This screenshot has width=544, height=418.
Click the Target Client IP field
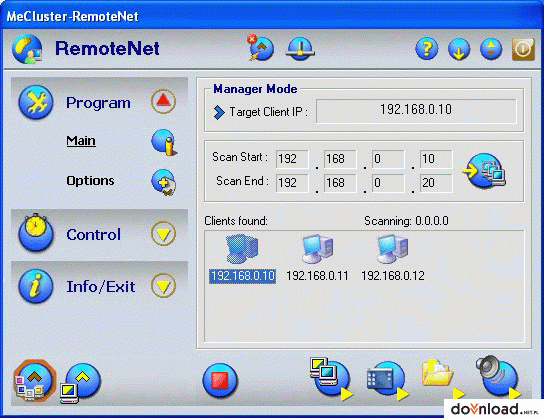pyautogui.click(x=416, y=111)
